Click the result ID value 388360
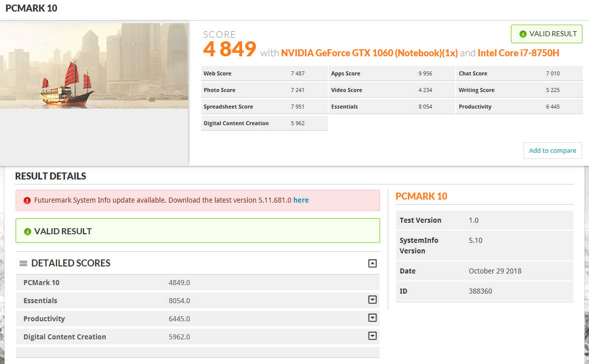This screenshot has height=364, width=589. [480, 291]
